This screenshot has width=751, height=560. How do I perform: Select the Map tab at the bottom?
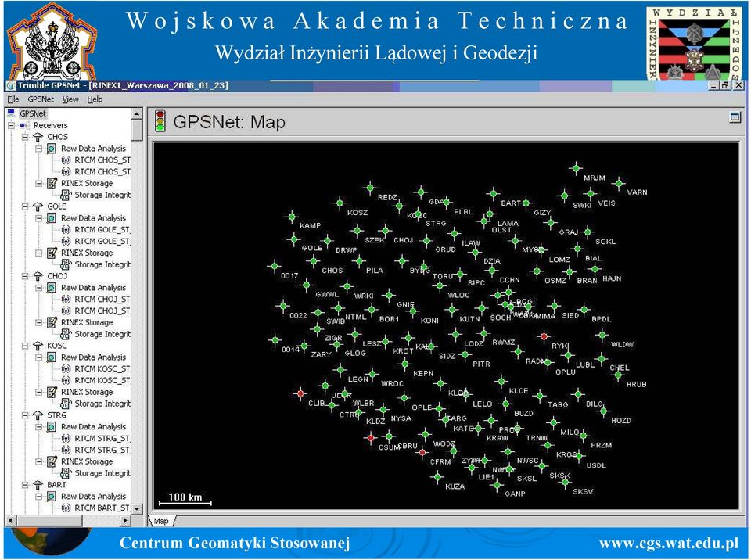161,521
